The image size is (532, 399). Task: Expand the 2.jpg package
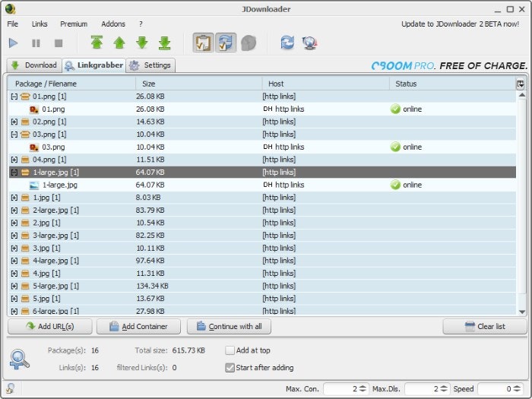(x=14, y=223)
